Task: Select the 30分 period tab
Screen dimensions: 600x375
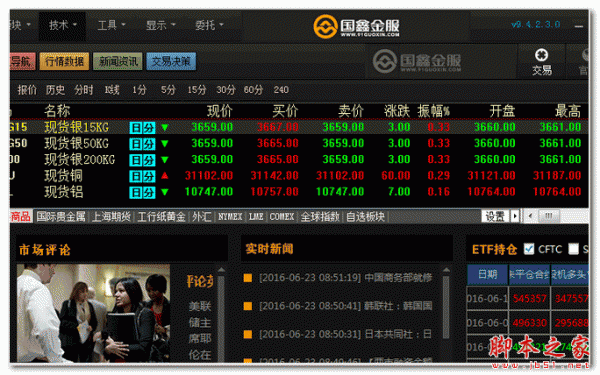Action: tap(226, 90)
